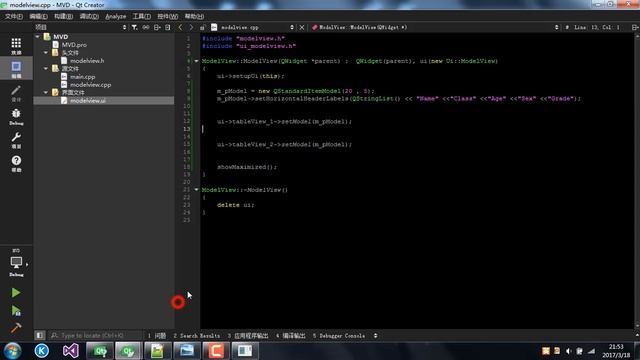Open the output panes selector arrows
This screenshot has height=360, width=640.
click(376, 336)
